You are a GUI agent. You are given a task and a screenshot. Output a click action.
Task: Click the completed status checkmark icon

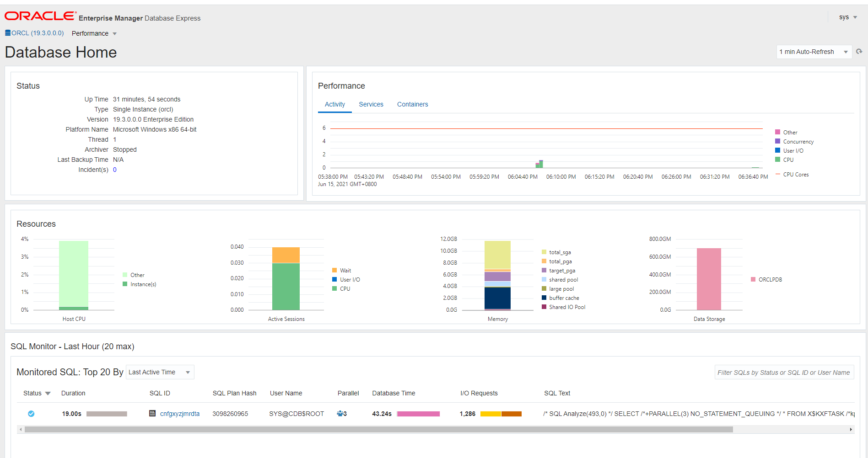click(x=31, y=414)
